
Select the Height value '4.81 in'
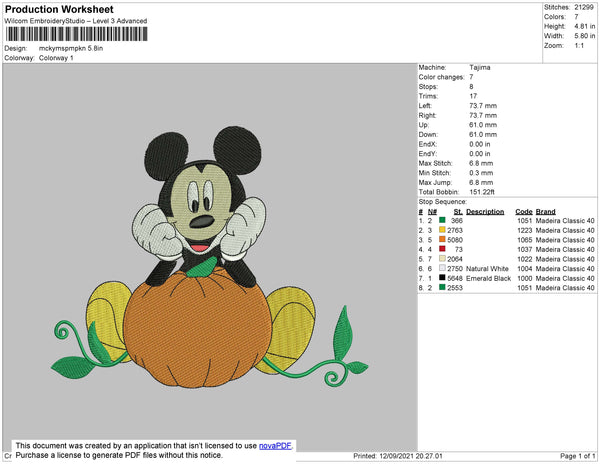pyautogui.click(x=584, y=26)
